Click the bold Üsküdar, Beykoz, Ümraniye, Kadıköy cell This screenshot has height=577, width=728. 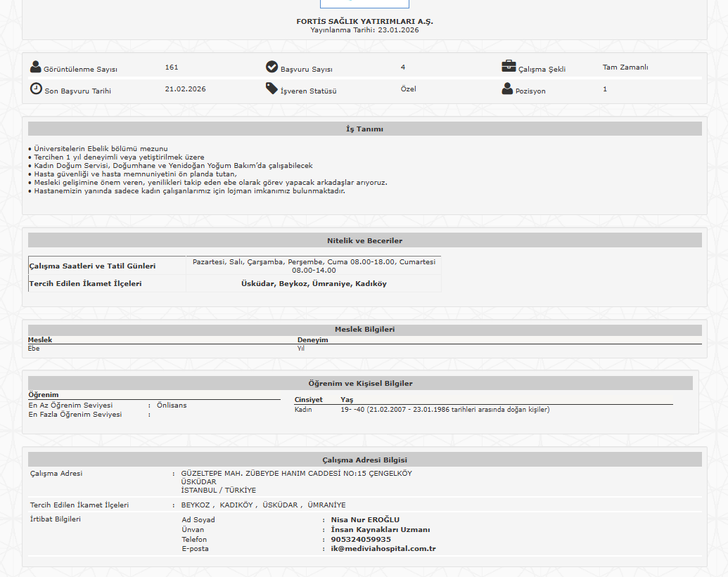click(x=314, y=283)
